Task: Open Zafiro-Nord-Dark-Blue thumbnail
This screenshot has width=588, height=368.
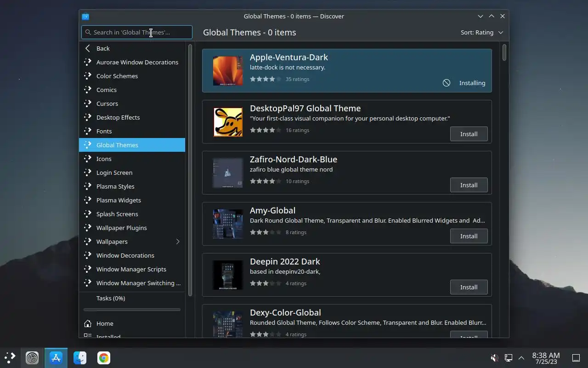Action: pos(228,173)
